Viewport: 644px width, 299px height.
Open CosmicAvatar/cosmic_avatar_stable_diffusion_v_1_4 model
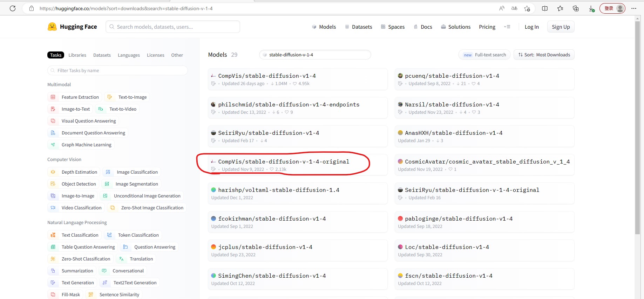click(x=484, y=165)
